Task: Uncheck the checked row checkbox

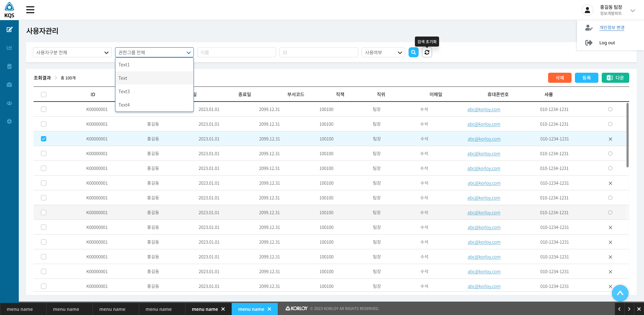Action: tap(43, 139)
